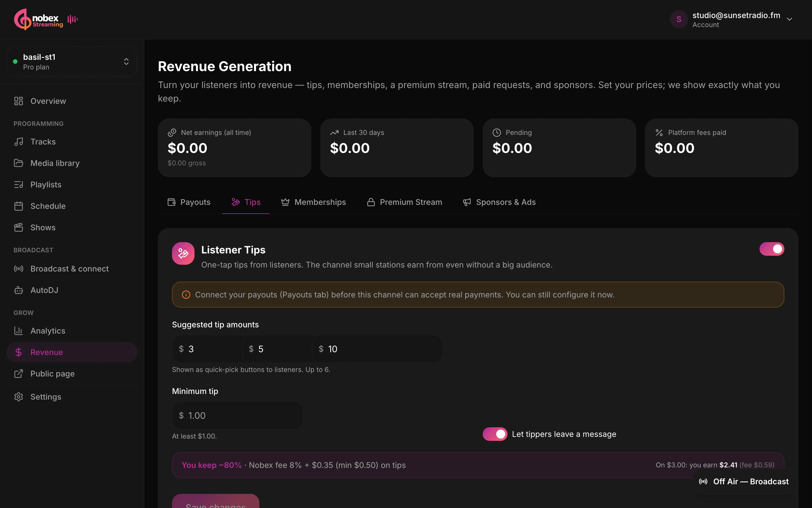Go to Tracks in the sidebar
The width and height of the screenshot is (812, 508).
click(72, 142)
